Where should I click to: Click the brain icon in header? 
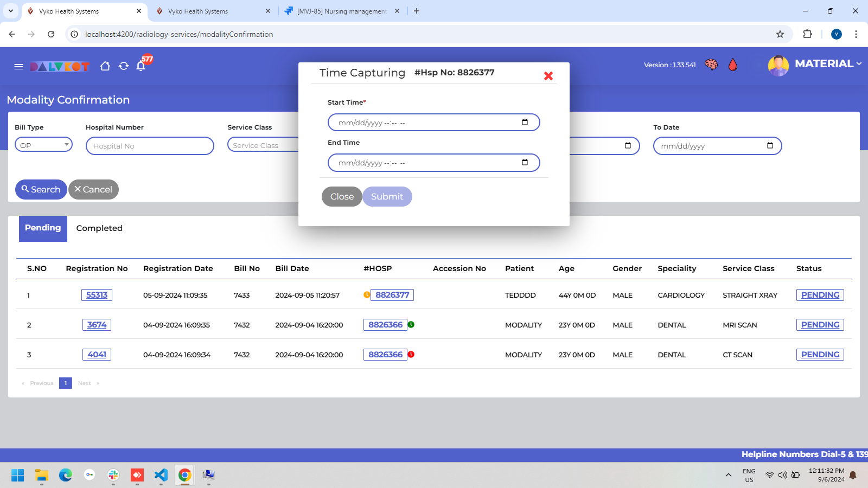pos(711,65)
